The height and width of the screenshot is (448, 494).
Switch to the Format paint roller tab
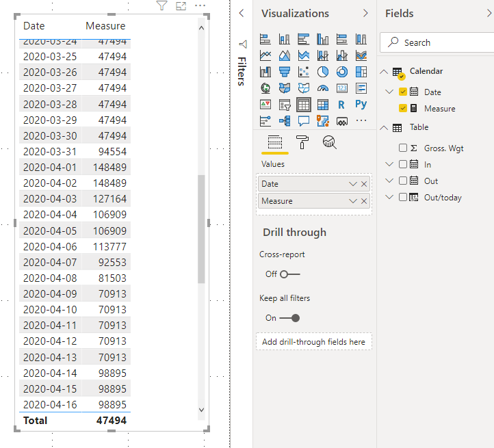(x=302, y=142)
